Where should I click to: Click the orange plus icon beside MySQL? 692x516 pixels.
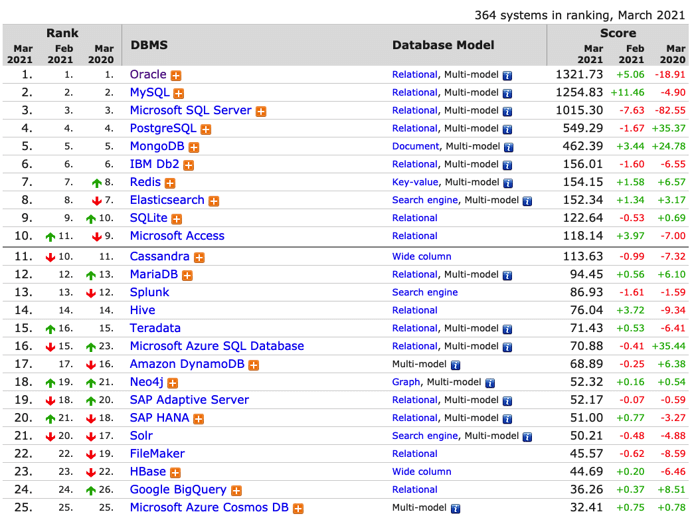pyautogui.click(x=179, y=93)
